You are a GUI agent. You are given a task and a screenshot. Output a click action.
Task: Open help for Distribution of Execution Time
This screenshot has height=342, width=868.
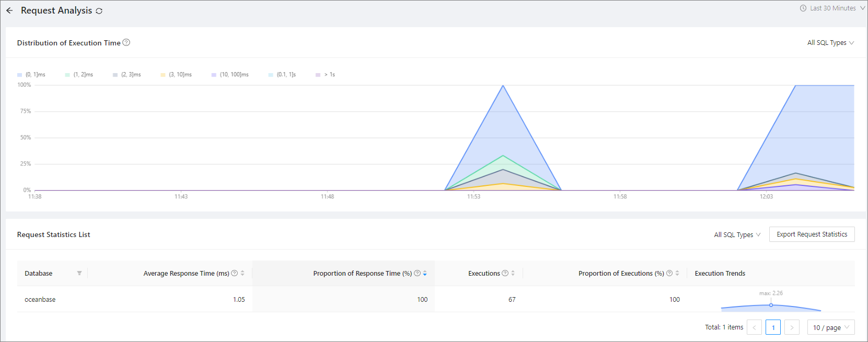click(x=126, y=42)
